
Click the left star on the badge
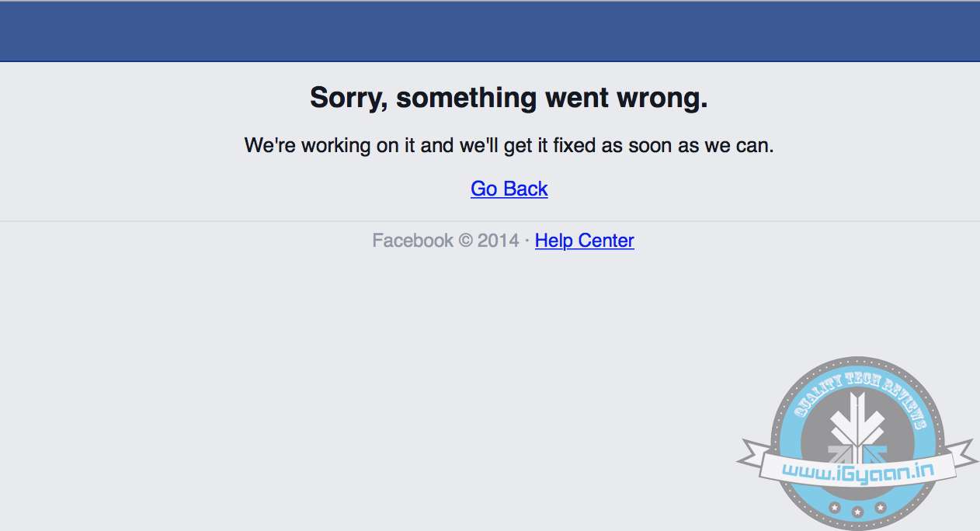(835, 508)
